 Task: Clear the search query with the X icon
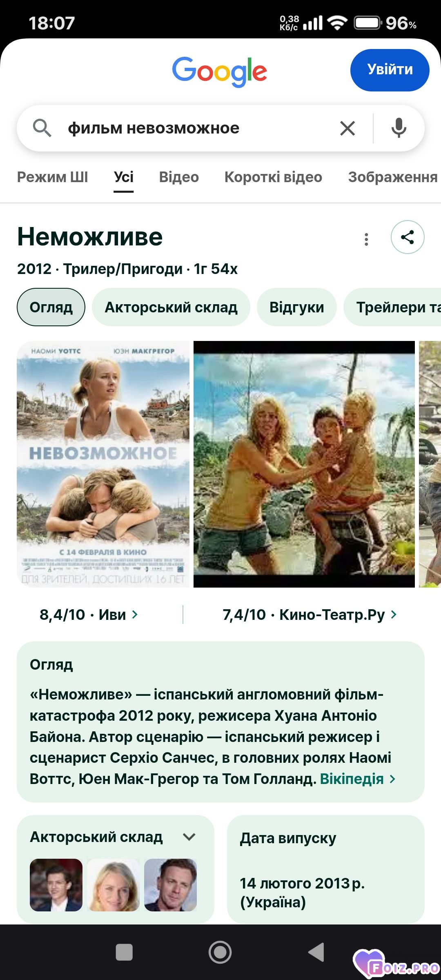click(x=347, y=128)
